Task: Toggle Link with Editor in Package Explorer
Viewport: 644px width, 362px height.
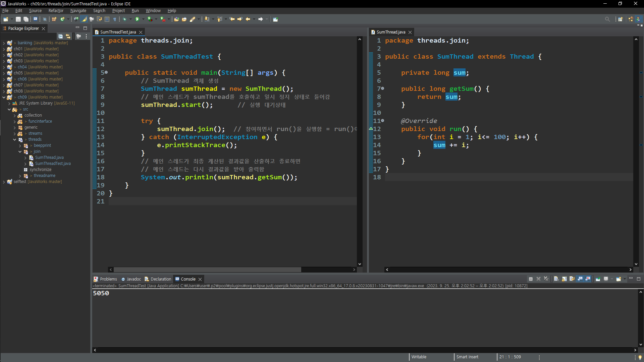Action: point(68,36)
